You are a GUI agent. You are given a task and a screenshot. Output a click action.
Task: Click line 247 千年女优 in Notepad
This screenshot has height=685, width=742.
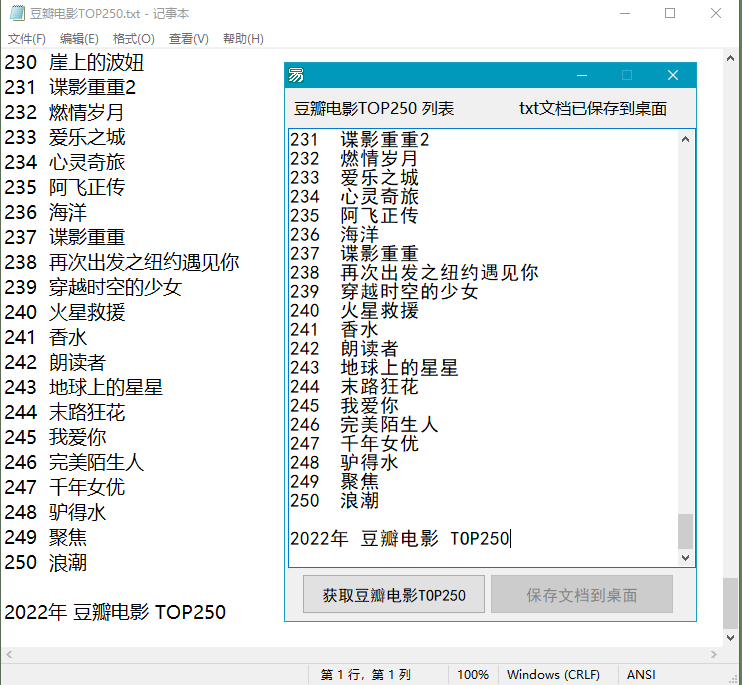tap(64, 488)
